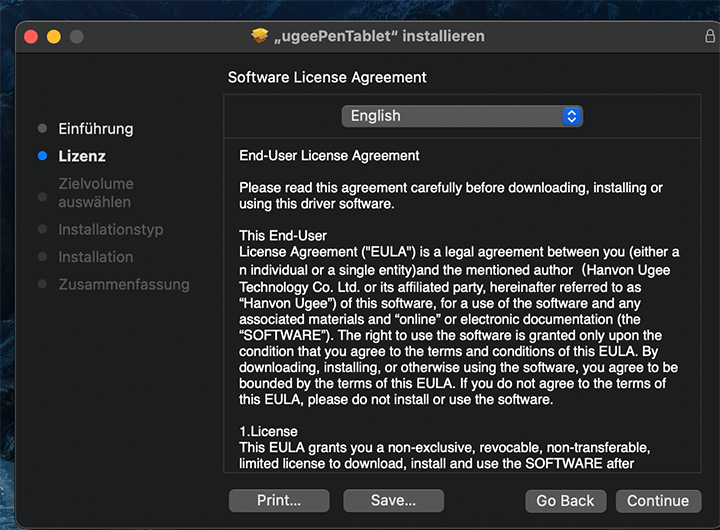Go to the Einführung step
This screenshot has width=720, height=530.
point(95,129)
